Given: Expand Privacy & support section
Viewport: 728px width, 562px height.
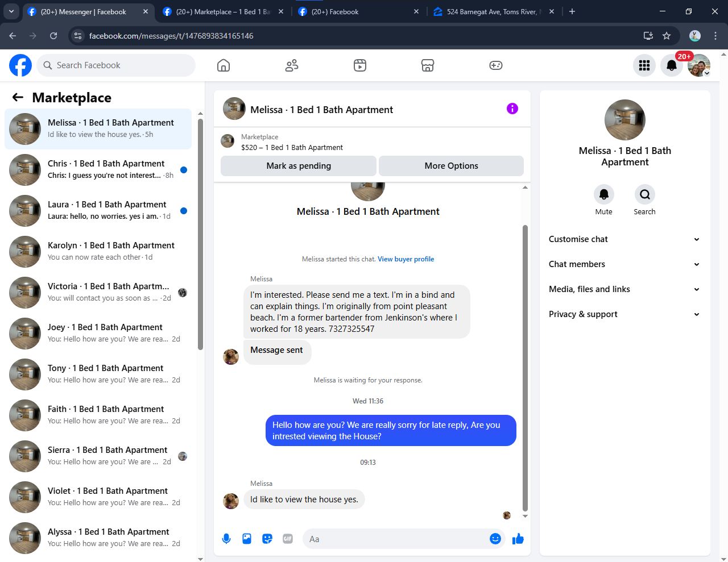Looking at the screenshot, I should [x=624, y=314].
